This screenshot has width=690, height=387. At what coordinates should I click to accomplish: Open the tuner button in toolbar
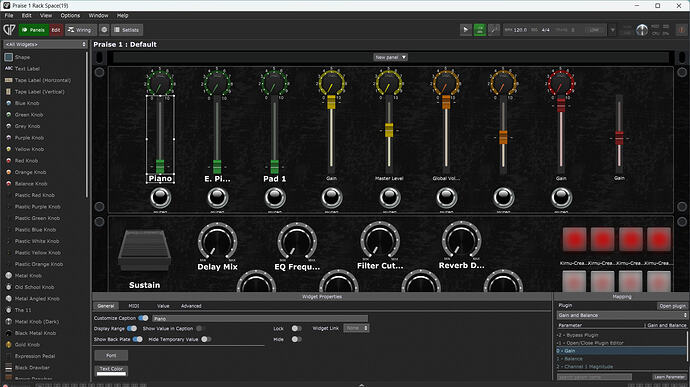point(494,30)
